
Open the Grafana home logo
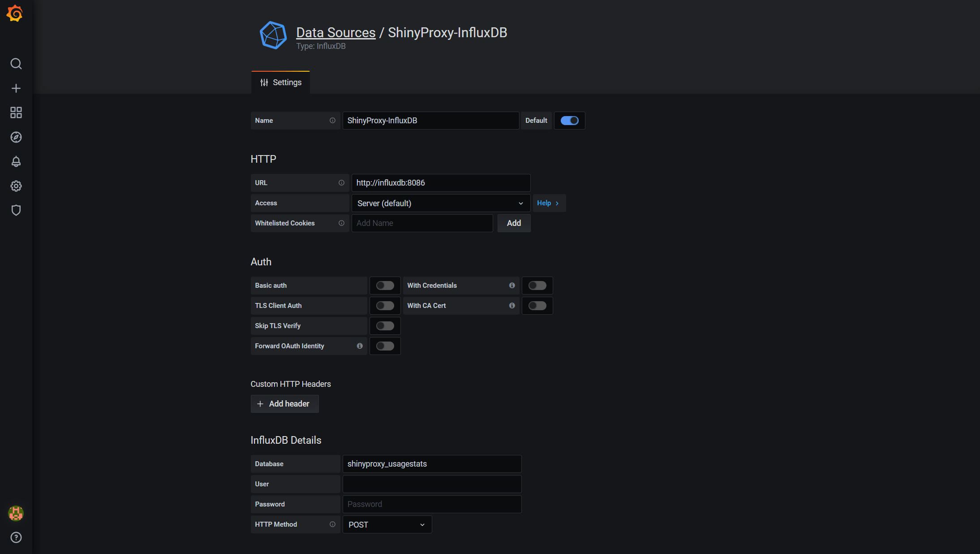coord(15,13)
